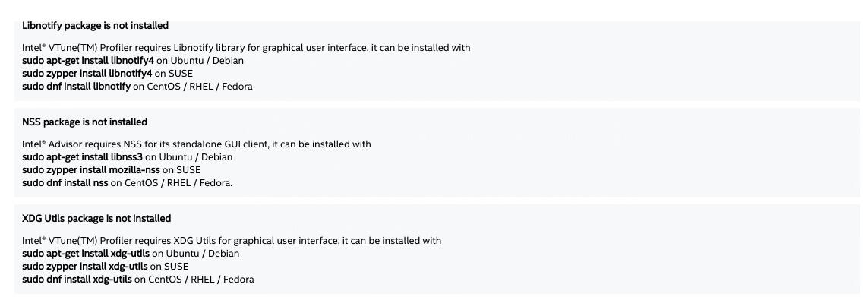Click 'on CentOS / RHEL / Fedora.' after nss

tap(172, 183)
